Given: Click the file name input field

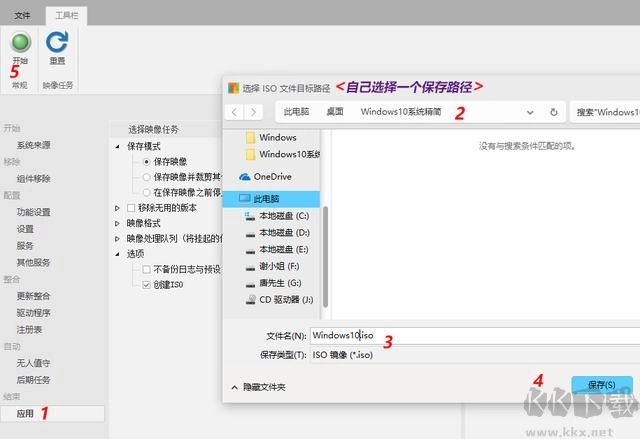Looking at the screenshot, I should (x=470, y=335).
